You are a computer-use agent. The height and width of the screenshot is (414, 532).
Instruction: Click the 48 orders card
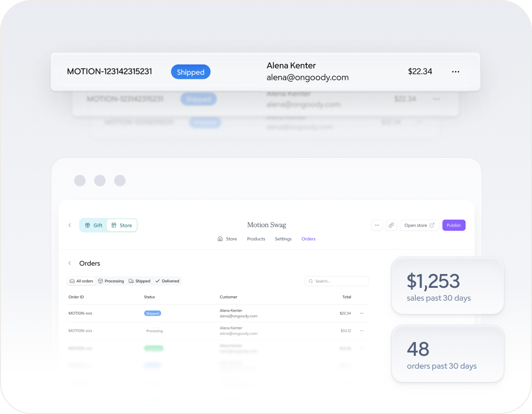[447, 353]
